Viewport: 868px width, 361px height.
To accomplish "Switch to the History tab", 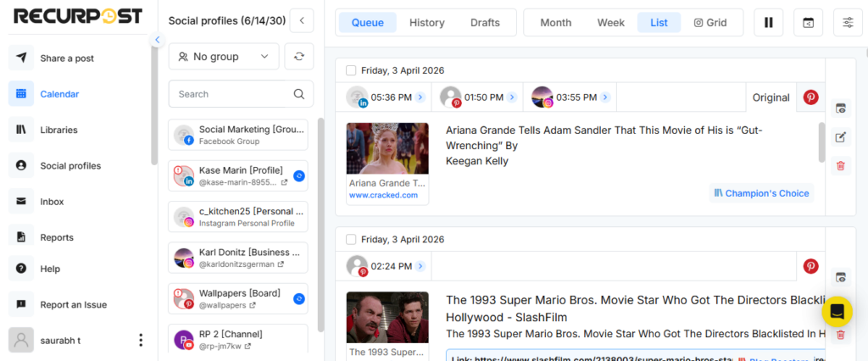I will [x=426, y=23].
